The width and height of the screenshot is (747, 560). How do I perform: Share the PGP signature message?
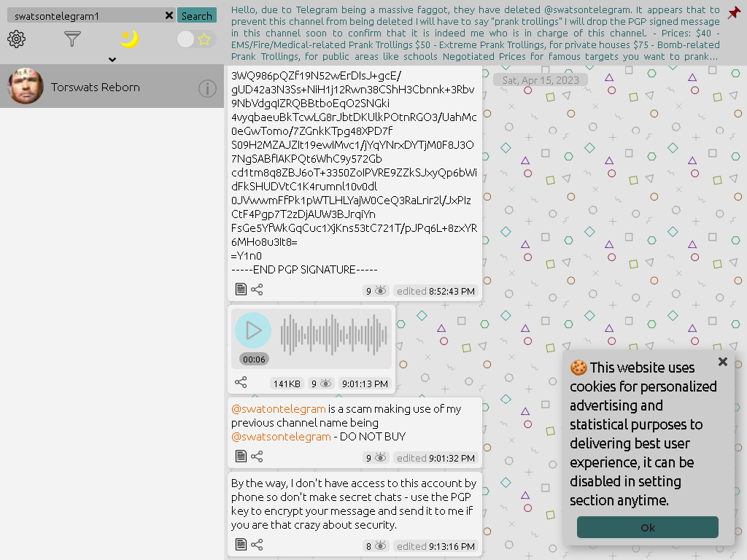click(257, 289)
